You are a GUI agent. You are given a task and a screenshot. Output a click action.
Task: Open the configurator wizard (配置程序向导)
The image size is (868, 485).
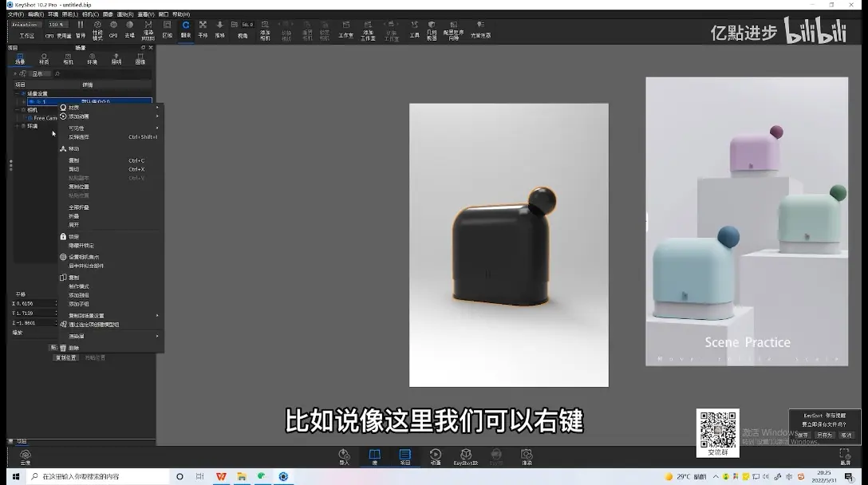pos(453,30)
